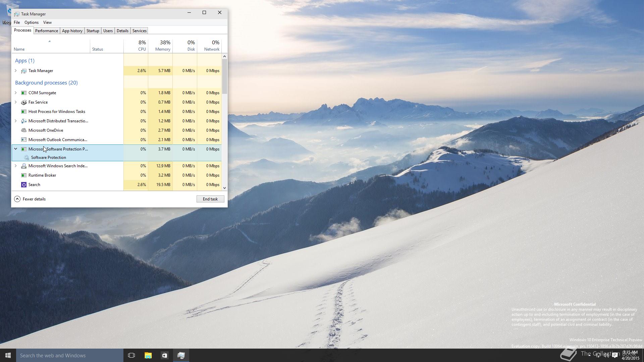Open the Store from the taskbar
644x362 pixels.
[x=164, y=355]
